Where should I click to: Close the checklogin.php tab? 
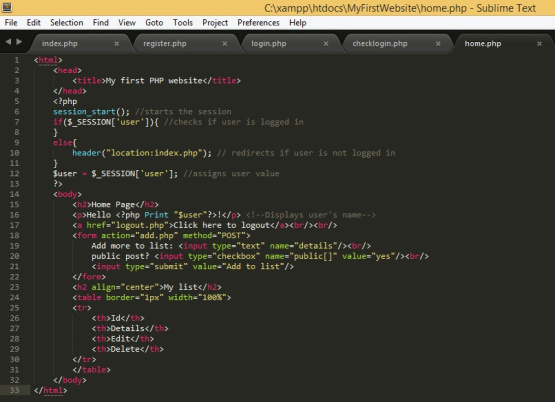pos(438,44)
